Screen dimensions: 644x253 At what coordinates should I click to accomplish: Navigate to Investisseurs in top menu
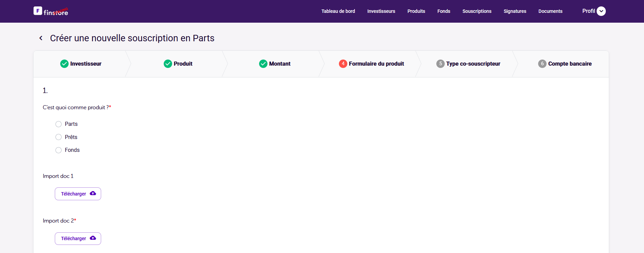click(381, 11)
